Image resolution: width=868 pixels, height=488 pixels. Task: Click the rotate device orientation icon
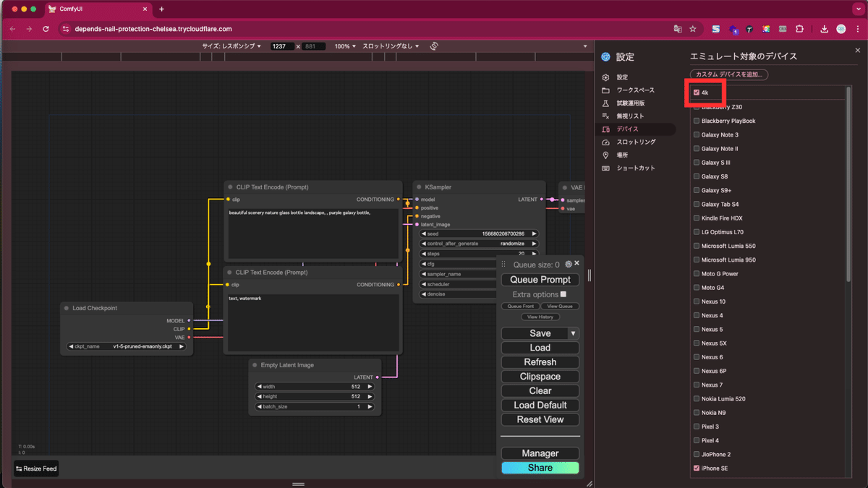pyautogui.click(x=434, y=46)
